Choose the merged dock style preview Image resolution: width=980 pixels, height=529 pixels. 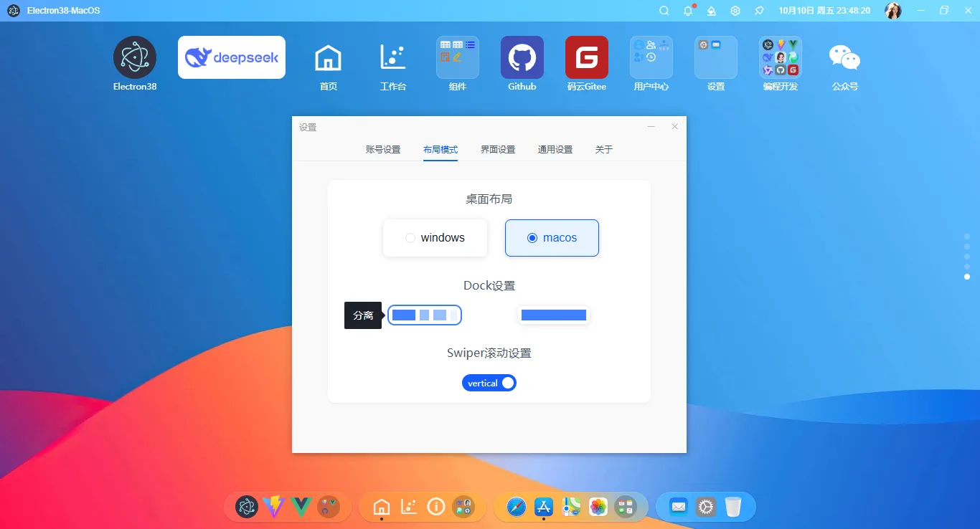(x=553, y=315)
